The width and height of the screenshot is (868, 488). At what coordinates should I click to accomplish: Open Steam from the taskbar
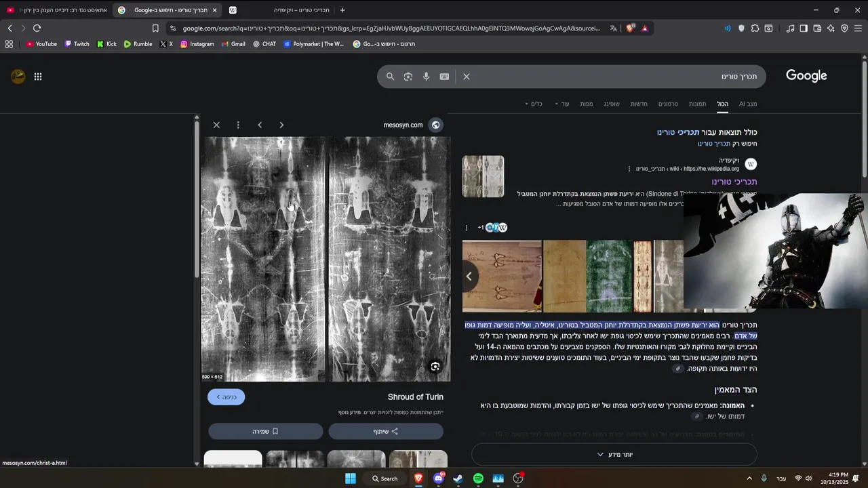[458, 479]
